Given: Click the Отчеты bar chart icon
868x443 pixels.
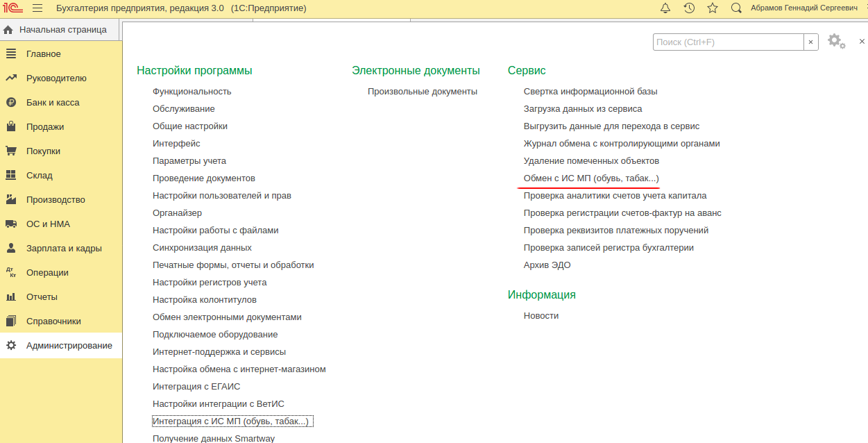Looking at the screenshot, I should tap(11, 296).
